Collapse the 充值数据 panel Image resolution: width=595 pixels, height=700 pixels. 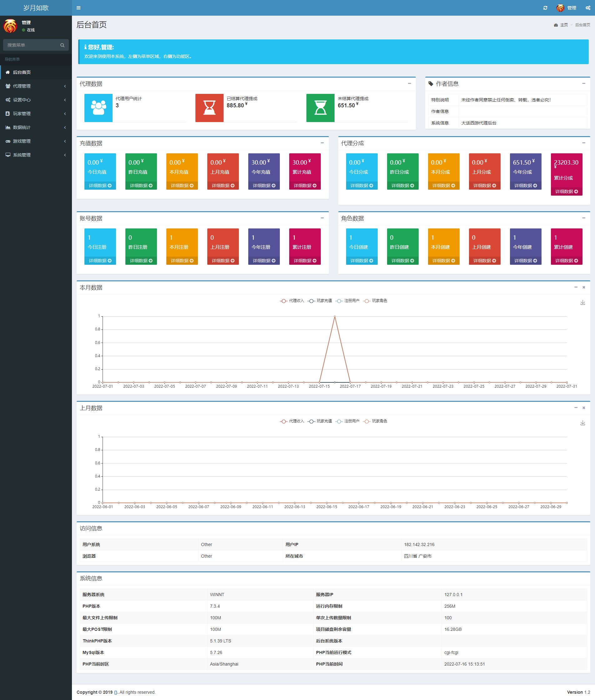click(322, 143)
